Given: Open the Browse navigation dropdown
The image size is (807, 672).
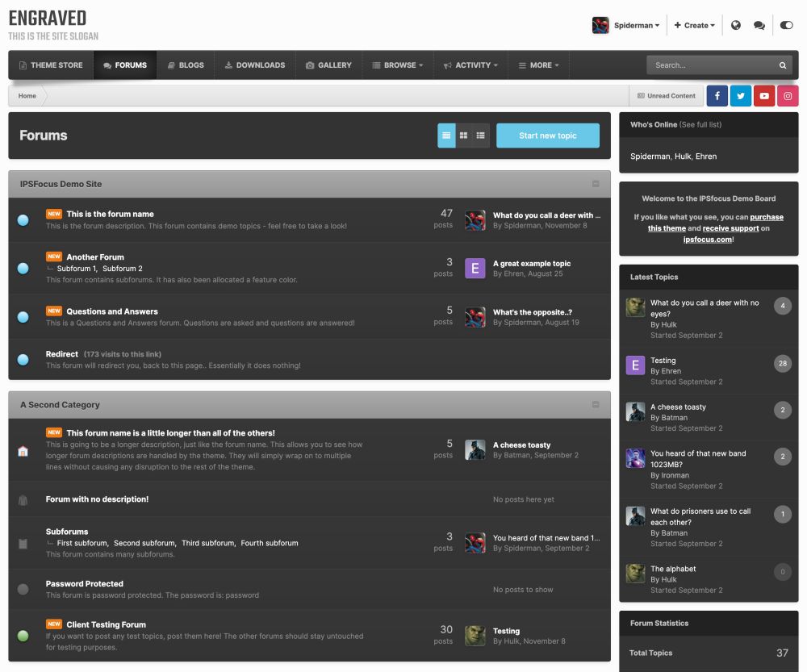Looking at the screenshot, I should coord(398,65).
